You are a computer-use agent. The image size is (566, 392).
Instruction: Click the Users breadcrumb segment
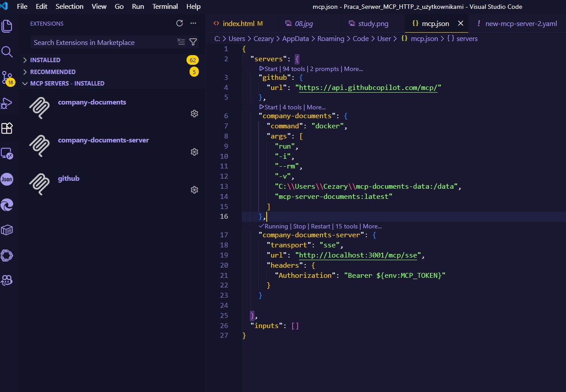pyautogui.click(x=237, y=39)
